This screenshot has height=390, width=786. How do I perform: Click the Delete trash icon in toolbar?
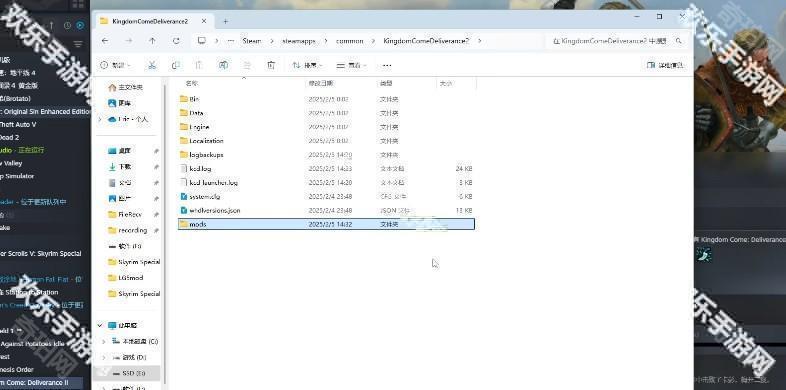[x=271, y=65]
